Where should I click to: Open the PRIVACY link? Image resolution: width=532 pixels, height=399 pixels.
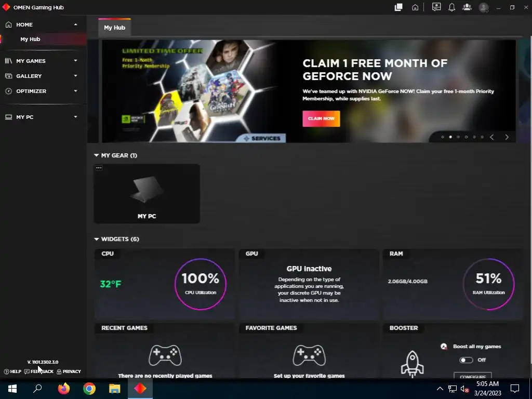pyautogui.click(x=69, y=371)
